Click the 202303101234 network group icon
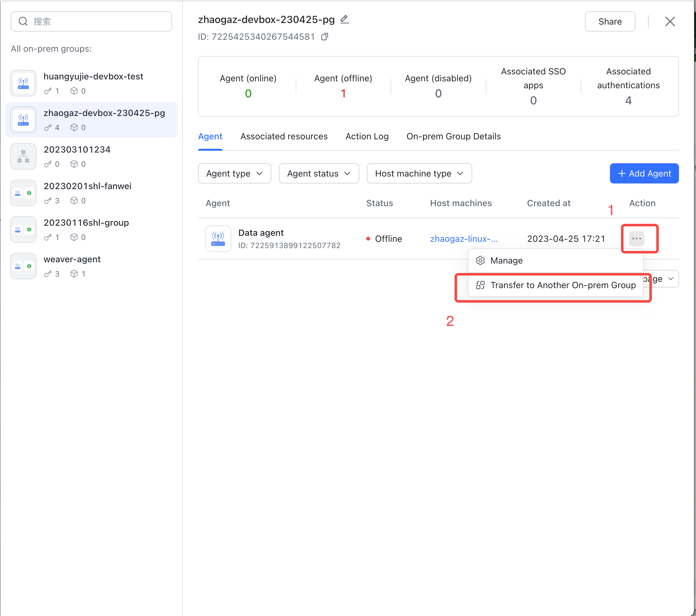The width and height of the screenshot is (696, 616). pyautogui.click(x=23, y=156)
